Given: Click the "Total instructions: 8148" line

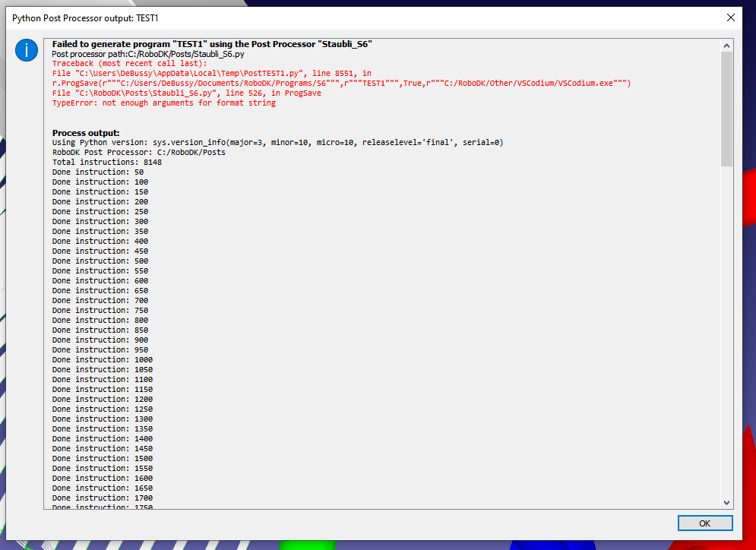Looking at the screenshot, I should click(x=106, y=163).
